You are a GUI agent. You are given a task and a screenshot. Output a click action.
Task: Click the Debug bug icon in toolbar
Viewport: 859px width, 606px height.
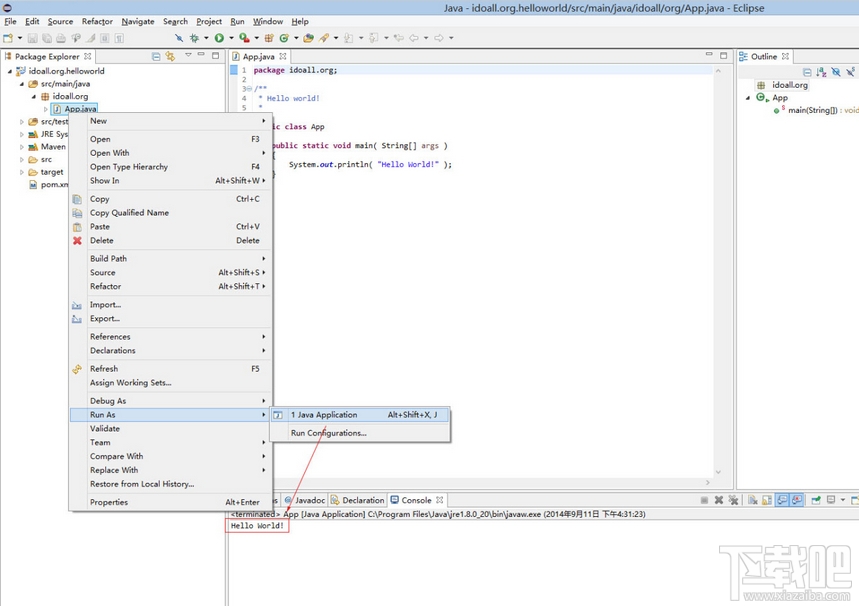point(194,38)
